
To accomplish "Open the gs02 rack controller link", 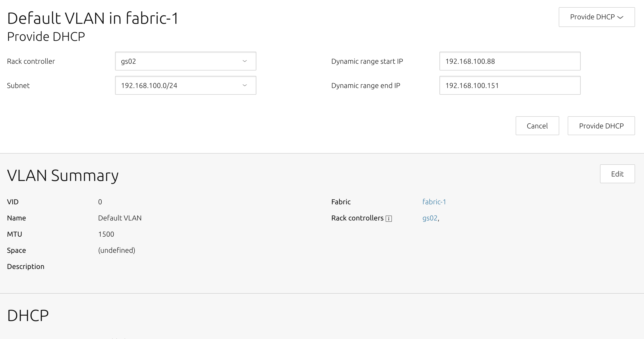I will pyautogui.click(x=430, y=218).
